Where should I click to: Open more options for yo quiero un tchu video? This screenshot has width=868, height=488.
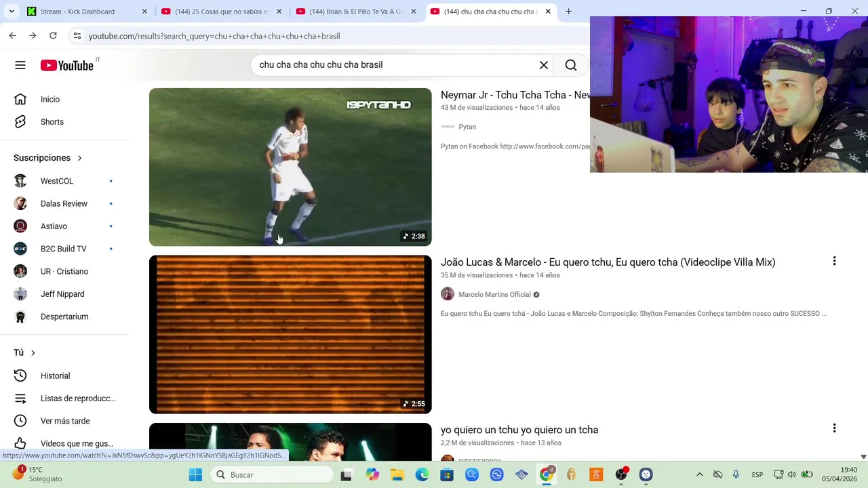[x=834, y=428]
